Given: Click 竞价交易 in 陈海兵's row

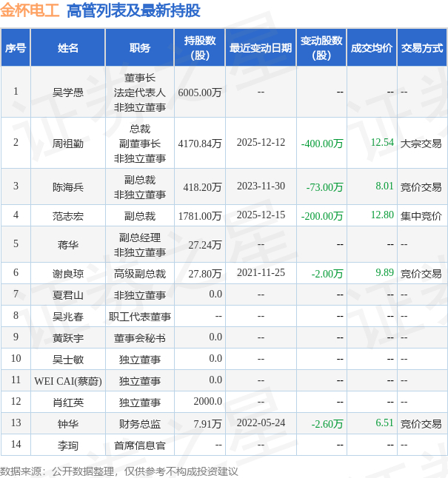Looking at the screenshot, I should (x=421, y=186).
